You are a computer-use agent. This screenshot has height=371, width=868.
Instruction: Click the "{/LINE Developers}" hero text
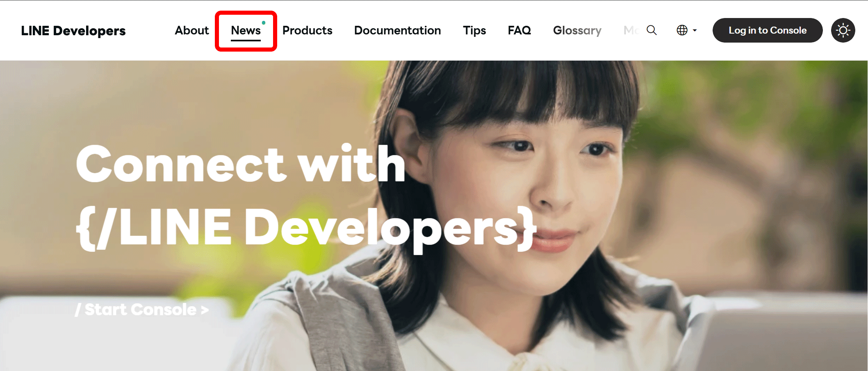tap(306, 228)
